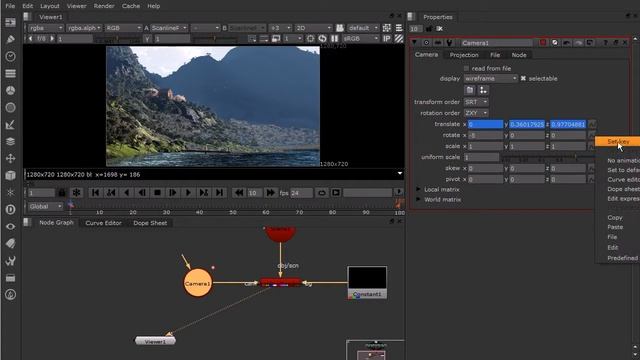The image size is (640, 360).
Task: Open the sRGB viewer process dropdown
Action: [361, 38]
